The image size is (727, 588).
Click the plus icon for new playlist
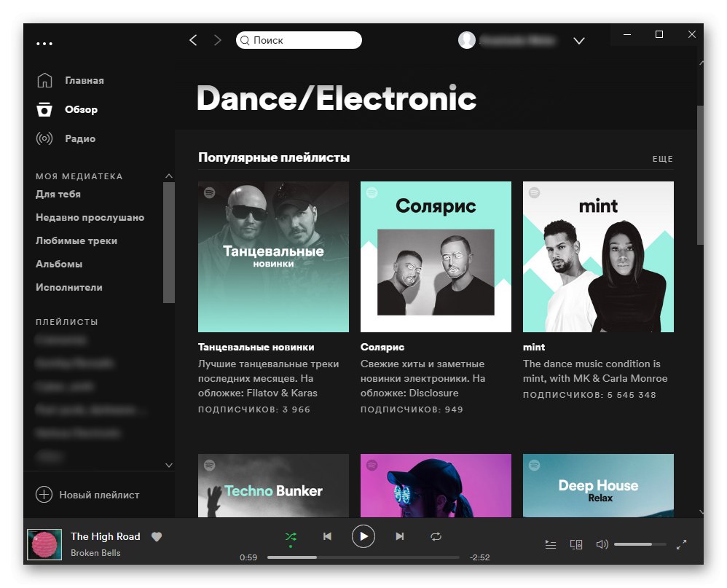click(44, 494)
